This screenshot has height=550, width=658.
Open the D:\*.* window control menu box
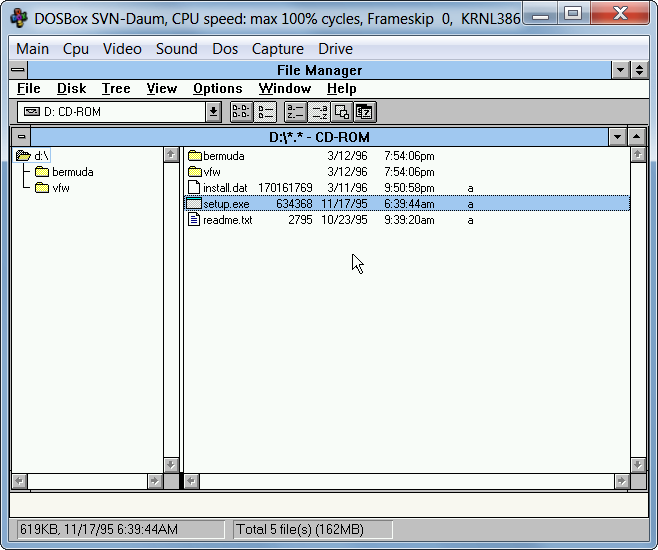(x=21, y=137)
